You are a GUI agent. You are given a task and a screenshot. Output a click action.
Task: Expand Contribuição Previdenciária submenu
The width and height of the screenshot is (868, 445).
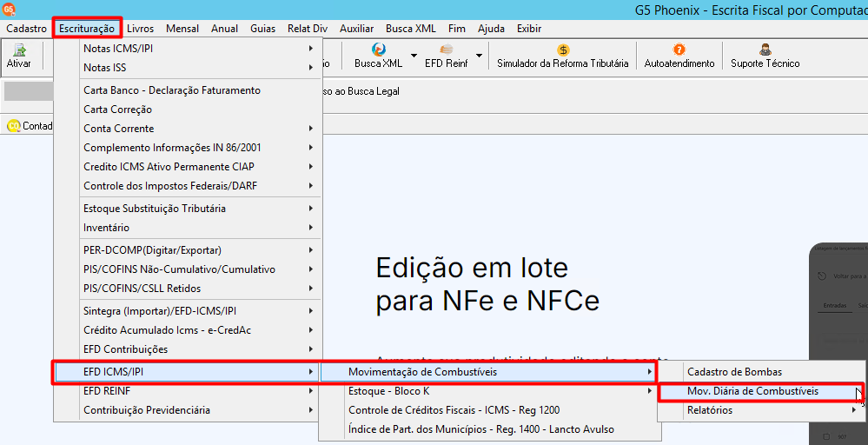click(x=188, y=410)
